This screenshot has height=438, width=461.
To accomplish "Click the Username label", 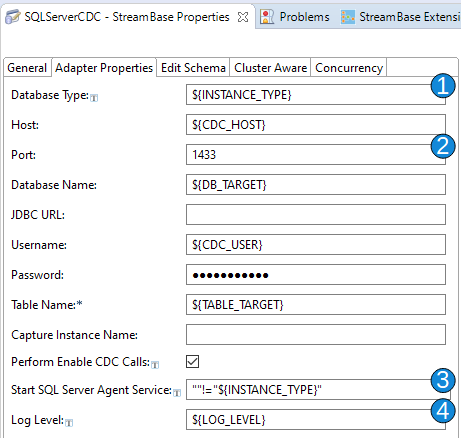I will coord(39,245).
